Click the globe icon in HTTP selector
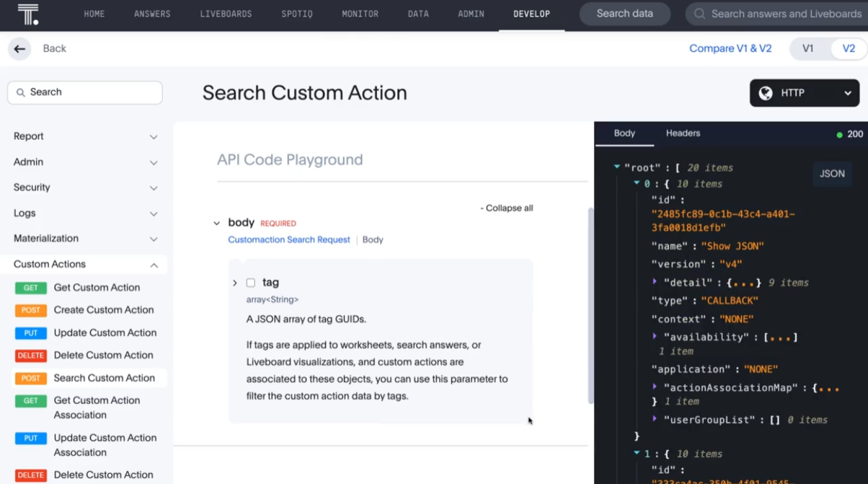 (765, 93)
